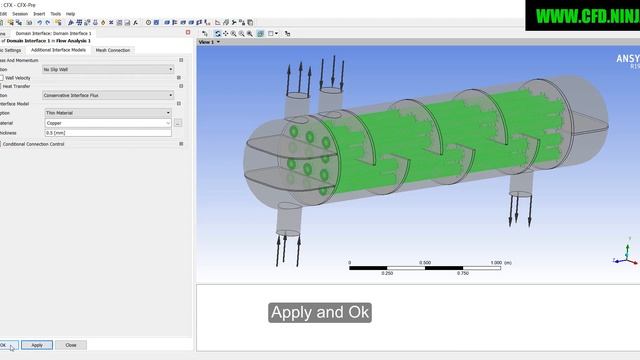This screenshot has height=360, width=640.
Task: Open the Thin Material option dropdown
Action: (x=108, y=113)
